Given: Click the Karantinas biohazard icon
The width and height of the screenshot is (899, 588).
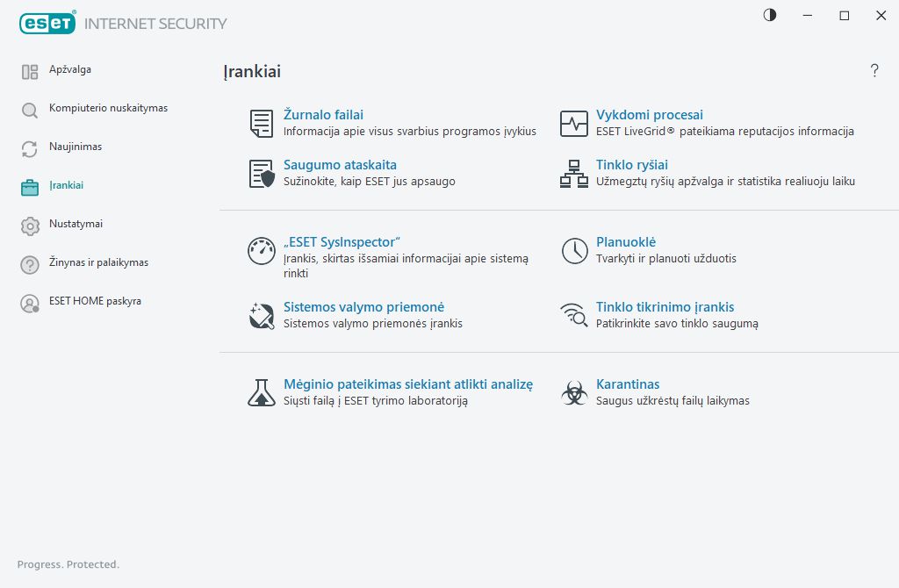Looking at the screenshot, I should click(x=574, y=393).
